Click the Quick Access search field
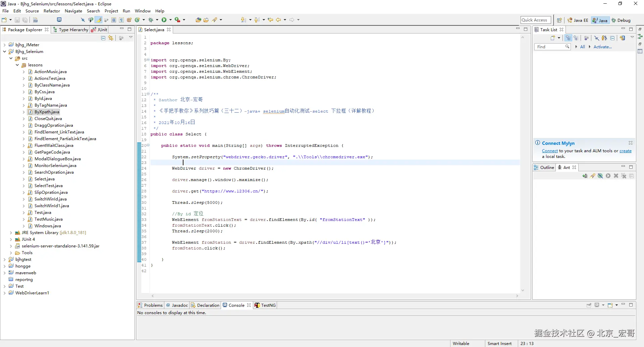644x347 pixels. 535,20
